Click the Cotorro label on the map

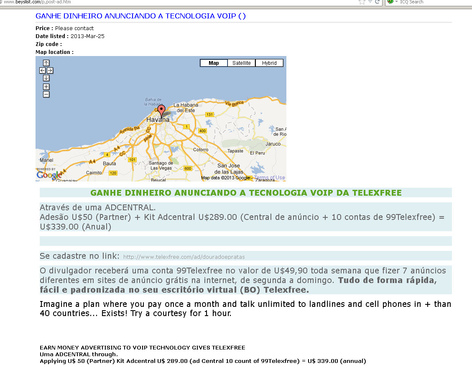201,150
